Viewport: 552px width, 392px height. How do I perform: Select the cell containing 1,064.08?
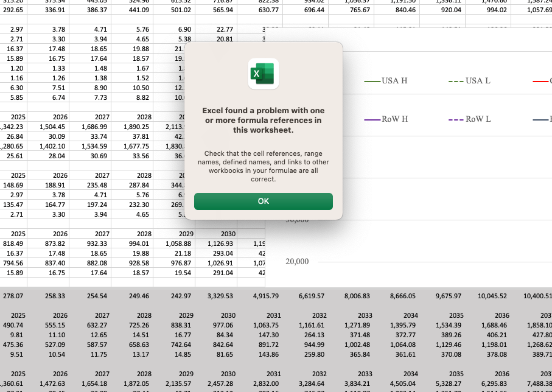point(397,345)
